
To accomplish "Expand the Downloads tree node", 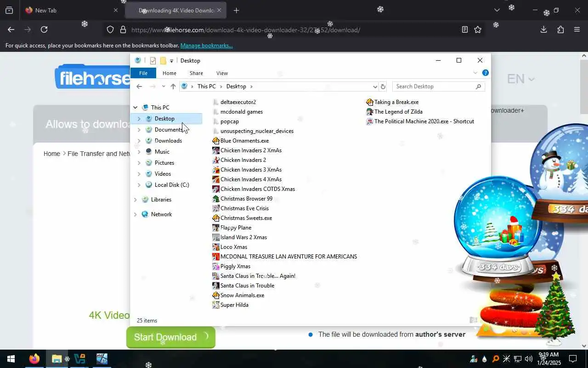I will [x=139, y=141].
